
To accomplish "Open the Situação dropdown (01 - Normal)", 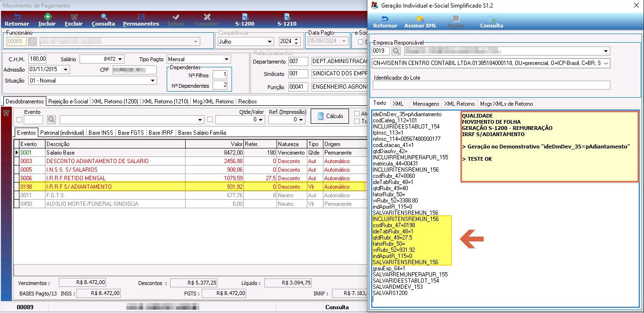I will coord(152,81).
